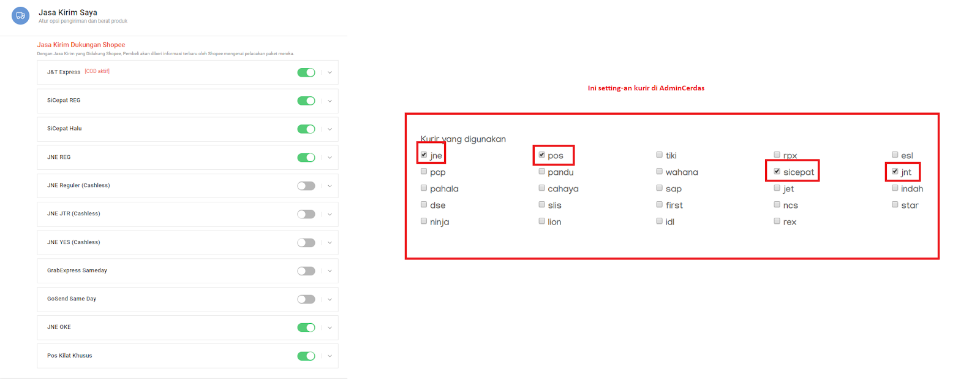Check the ncs courier checkbox
This screenshot has height=379, width=980.
click(777, 204)
